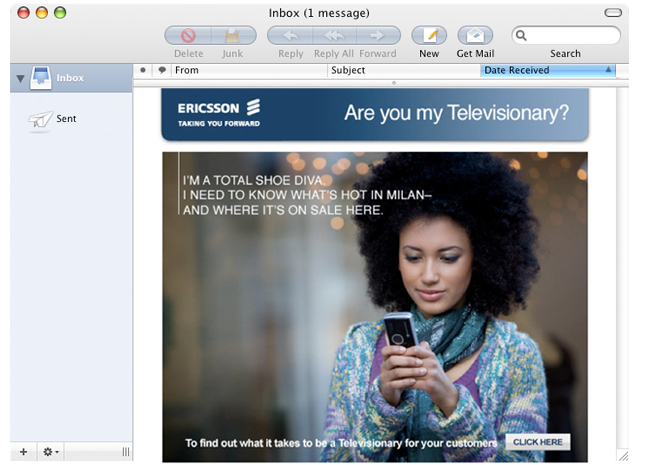Click the 'Are you my Televisionary?' headline
The height and width of the screenshot is (465, 650).
(x=456, y=113)
